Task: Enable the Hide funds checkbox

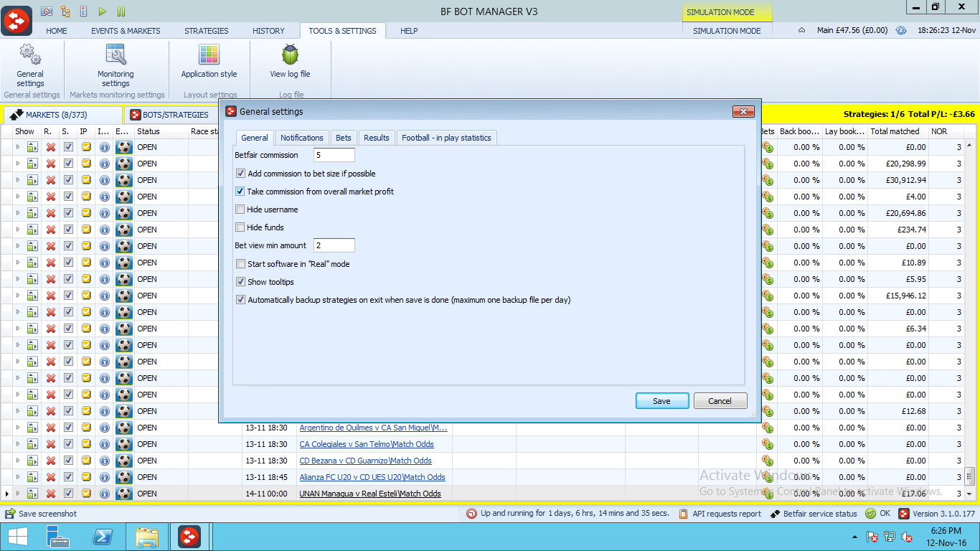Action: pyautogui.click(x=241, y=227)
